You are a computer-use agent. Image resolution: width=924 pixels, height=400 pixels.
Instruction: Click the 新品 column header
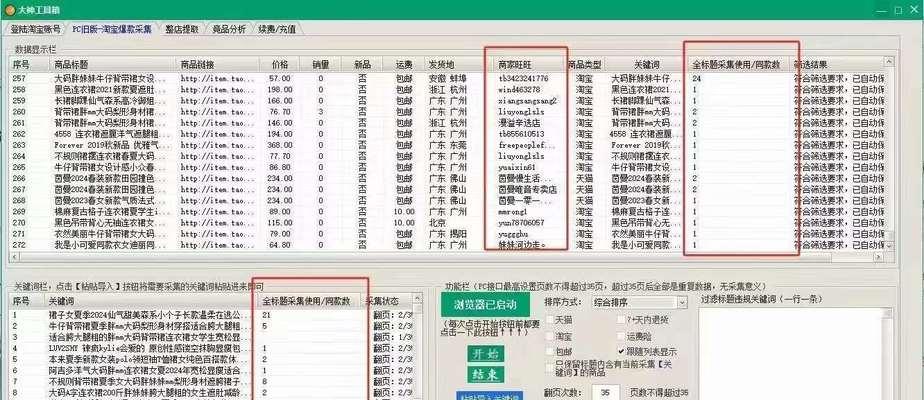[362, 64]
